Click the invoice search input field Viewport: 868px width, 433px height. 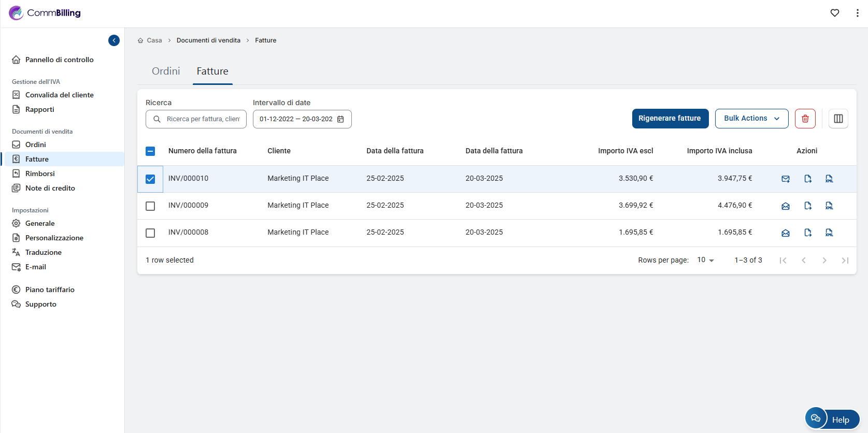tap(203, 119)
